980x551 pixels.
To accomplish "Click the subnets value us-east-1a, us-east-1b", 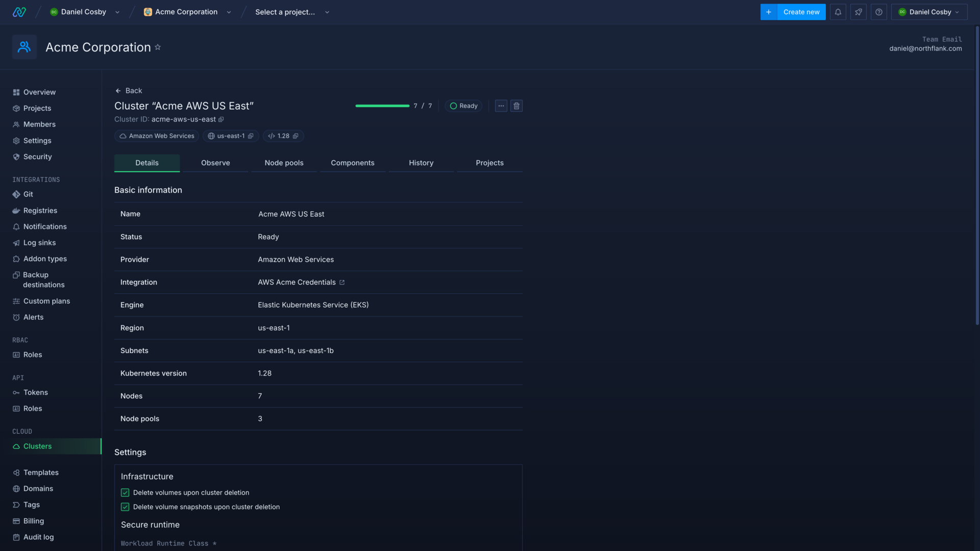I will 296,350.
